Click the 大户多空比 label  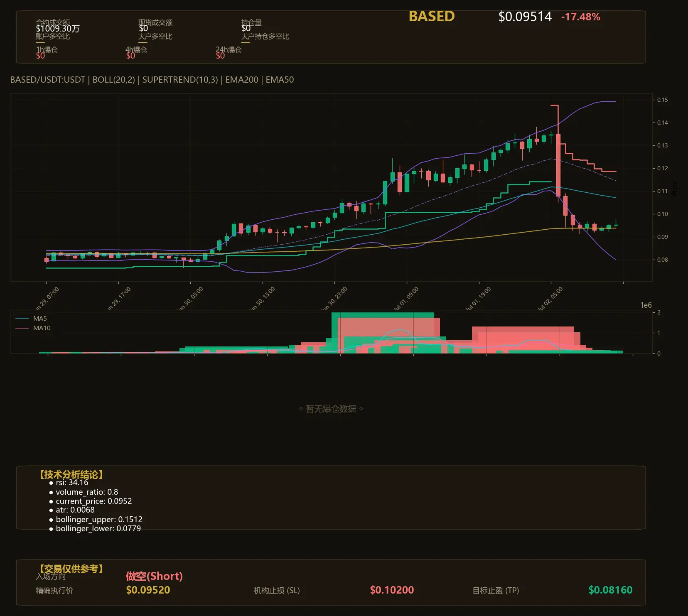(x=155, y=36)
